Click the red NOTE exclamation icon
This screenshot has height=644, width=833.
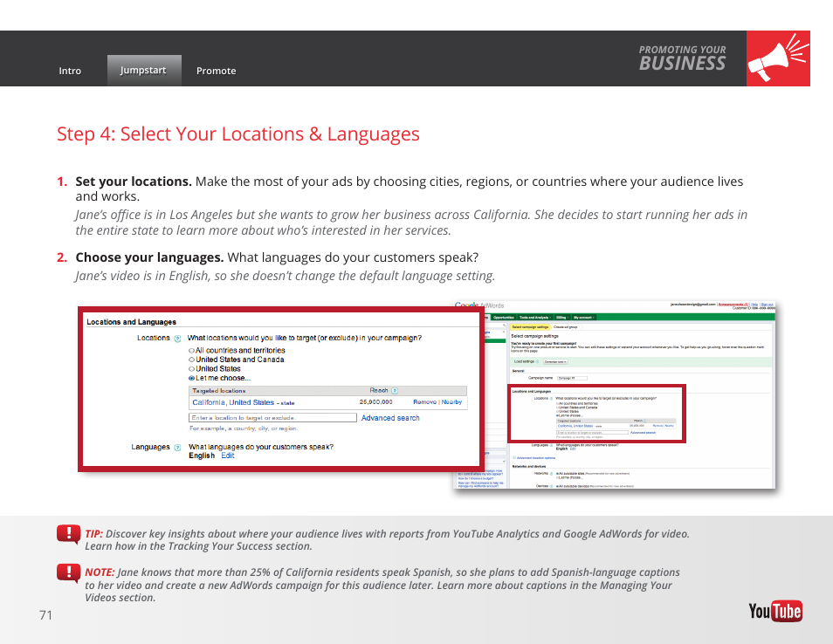point(67,572)
